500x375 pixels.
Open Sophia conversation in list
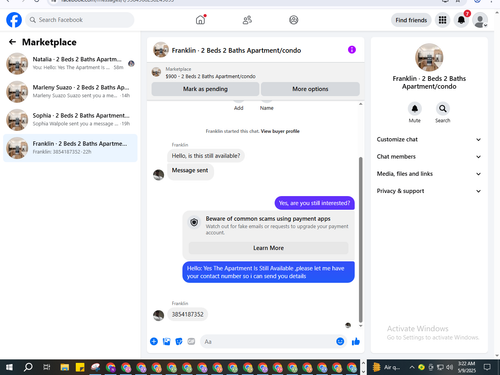pyautogui.click(x=70, y=120)
